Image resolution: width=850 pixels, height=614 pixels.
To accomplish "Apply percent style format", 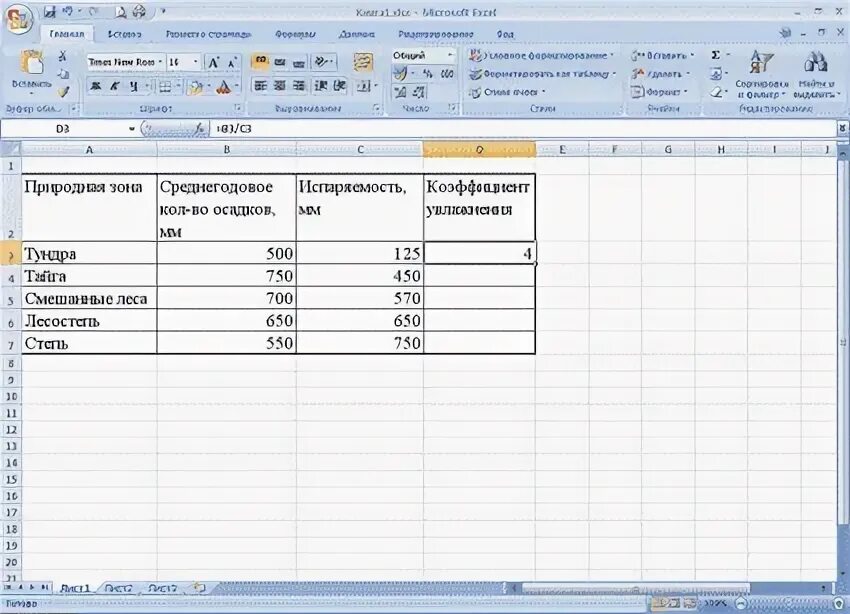I will (x=428, y=73).
